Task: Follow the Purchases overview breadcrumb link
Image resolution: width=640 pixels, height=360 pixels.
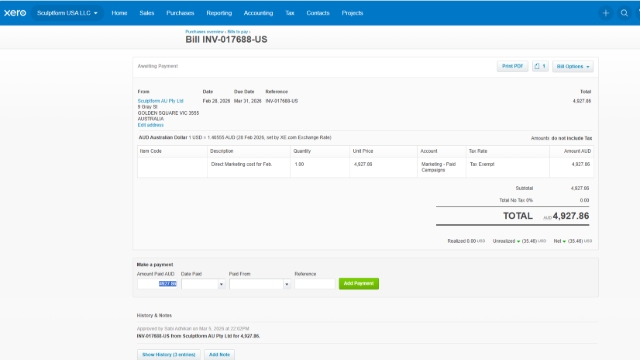Action: point(204,31)
